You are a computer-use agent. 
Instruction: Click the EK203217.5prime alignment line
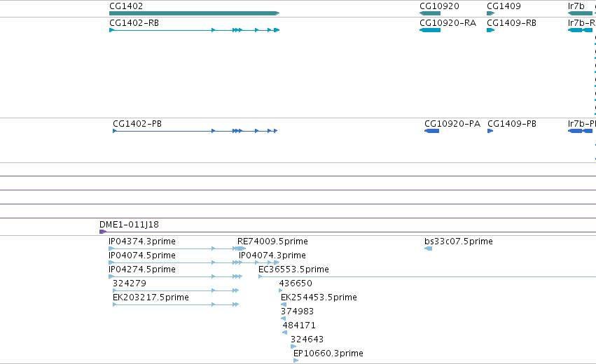coord(176,304)
